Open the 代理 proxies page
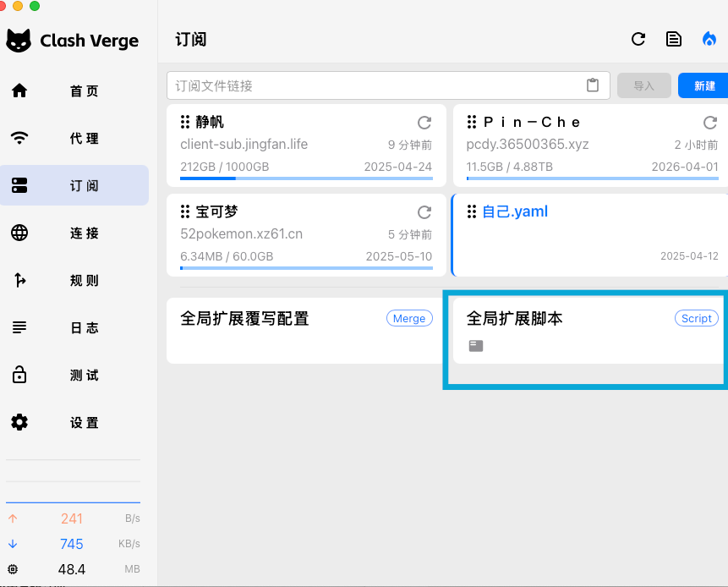 tap(74, 138)
